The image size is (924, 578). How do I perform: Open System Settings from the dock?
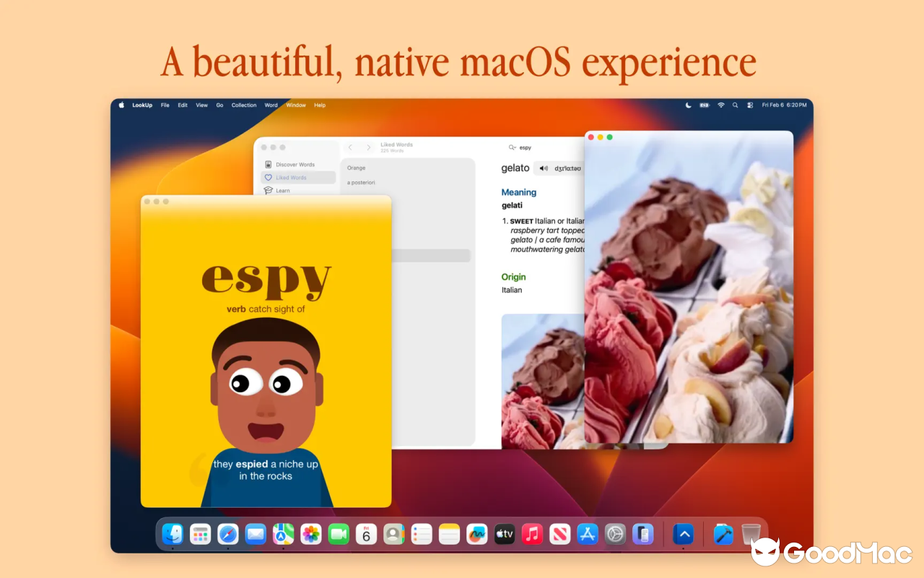click(x=615, y=534)
